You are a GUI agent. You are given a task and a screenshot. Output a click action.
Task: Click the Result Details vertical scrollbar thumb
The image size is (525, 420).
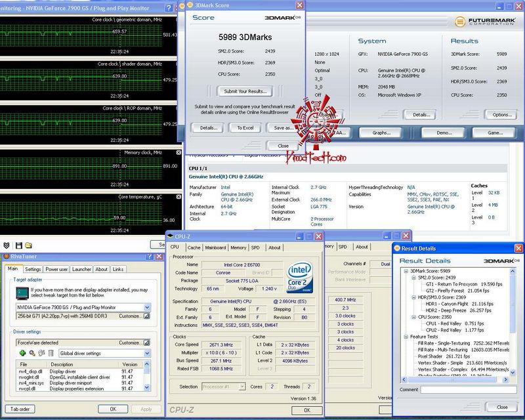click(x=513, y=303)
